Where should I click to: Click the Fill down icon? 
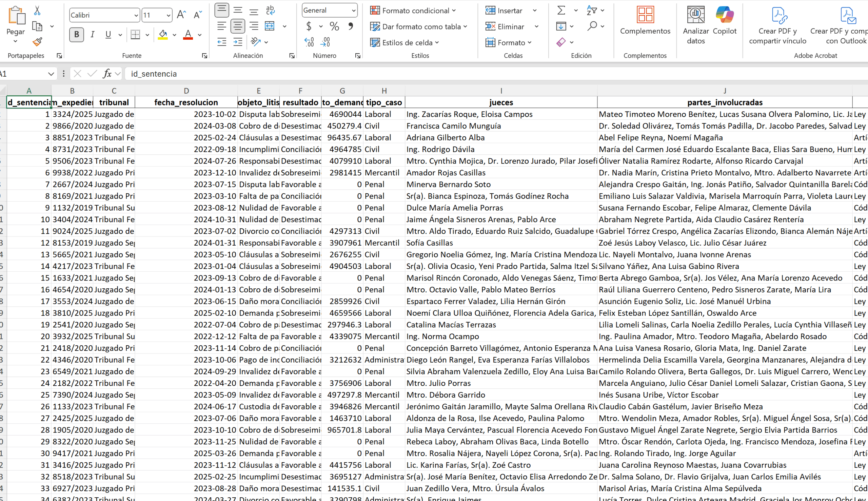(561, 26)
